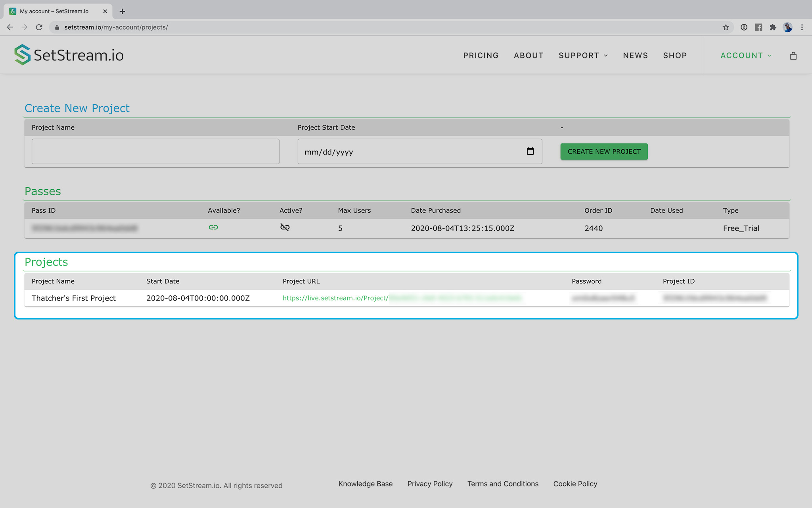This screenshot has width=812, height=508.
Task: Select Thatcher's First Project name cell
Action: [74, 298]
